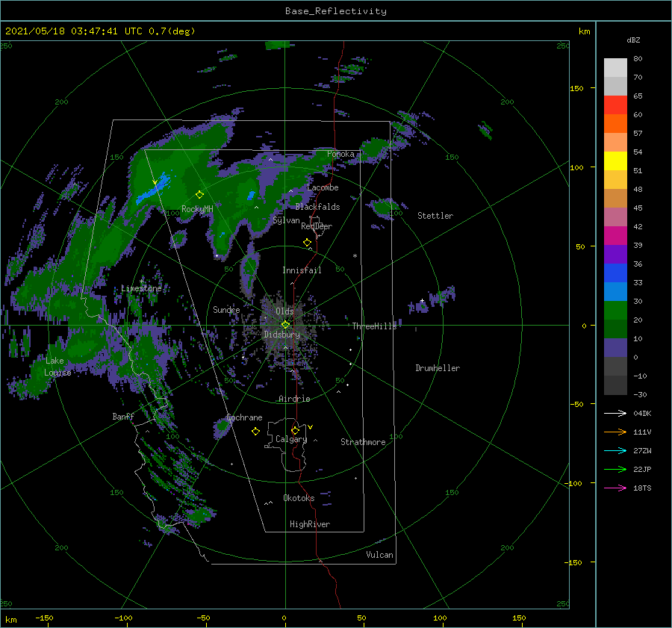This screenshot has height=628, width=672.
Task: Click the Cochrane label
Action: pyautogui.click(x=244, y=417)
